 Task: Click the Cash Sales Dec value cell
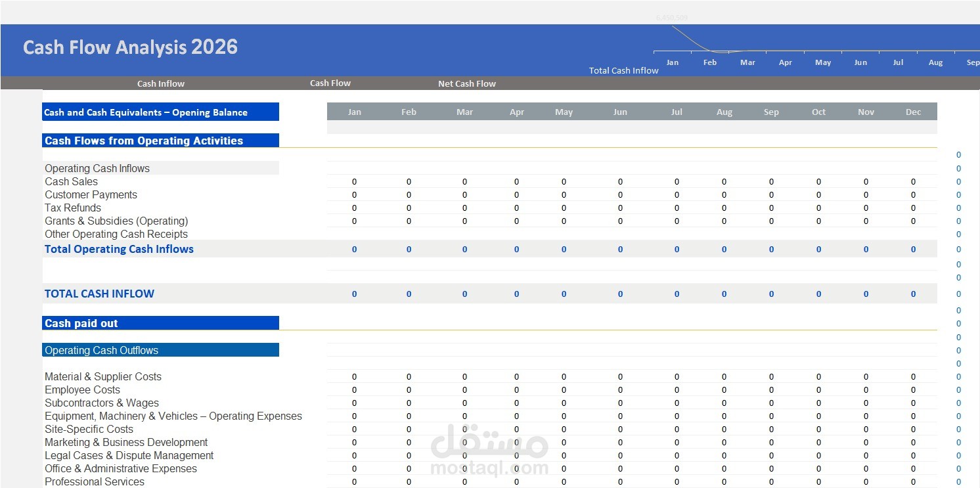point(913,181)
